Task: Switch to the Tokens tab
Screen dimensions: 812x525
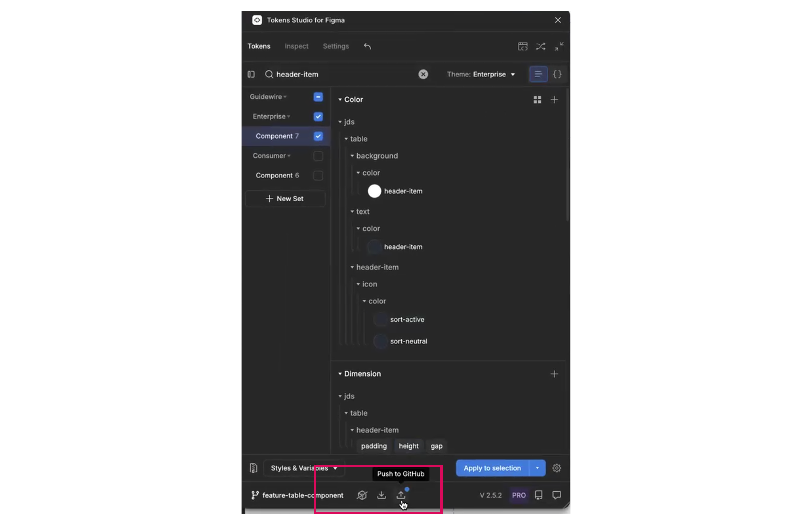Action: [x=259, y=46]
